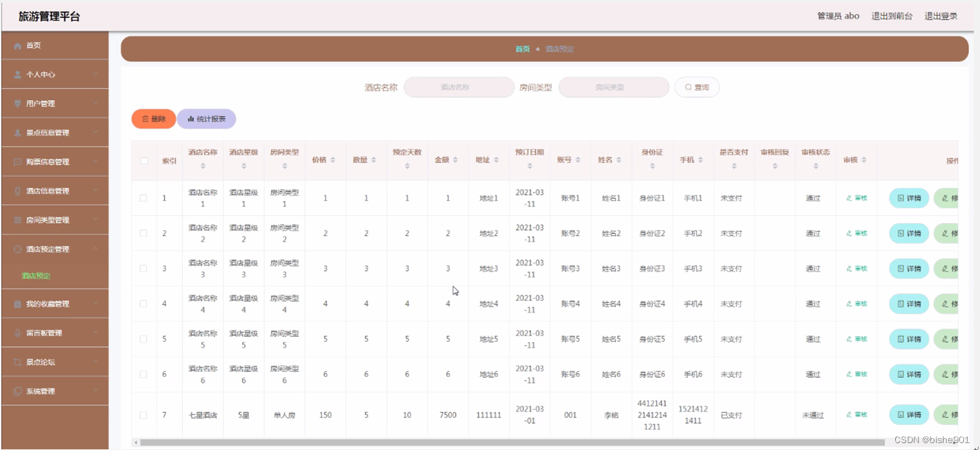Sort the 账号 column with its arrows
Image resolution: width=980 pixels, height=450 pixels.
[578, 160]
